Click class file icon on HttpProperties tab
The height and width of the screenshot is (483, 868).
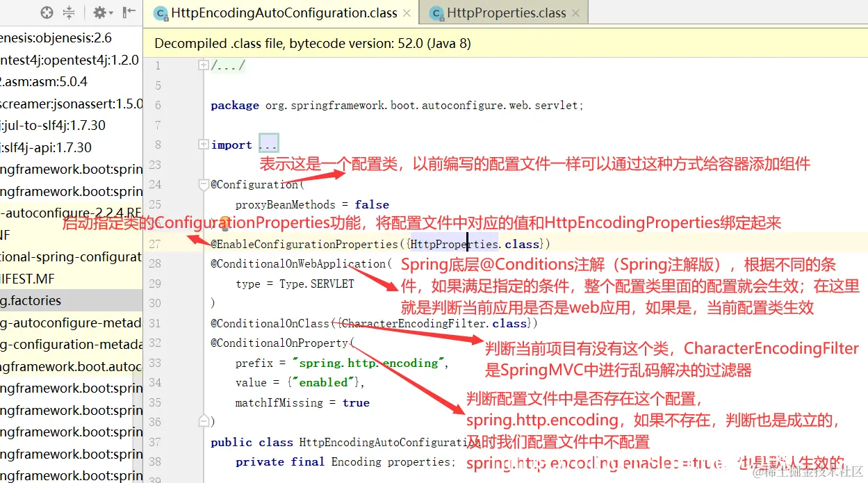436,13
